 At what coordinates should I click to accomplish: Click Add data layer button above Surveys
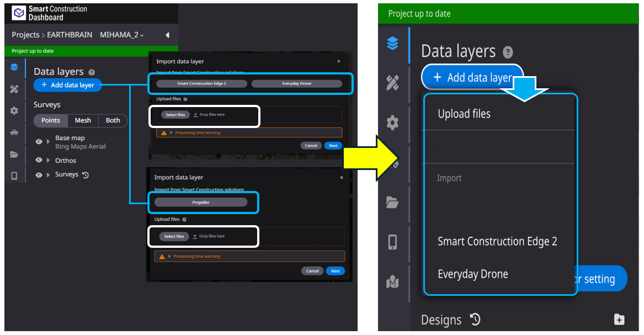[x=68, y=85]
